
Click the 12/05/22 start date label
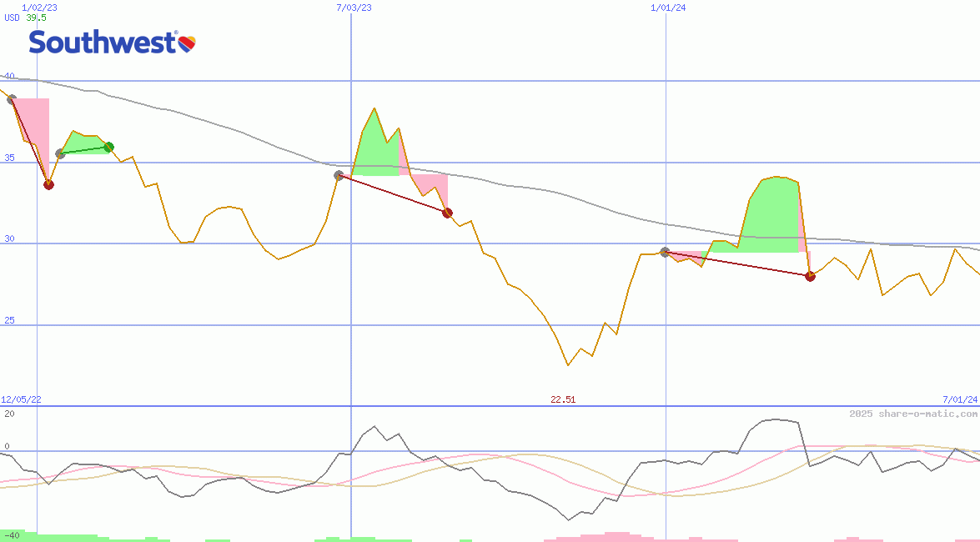click(22, 399)
